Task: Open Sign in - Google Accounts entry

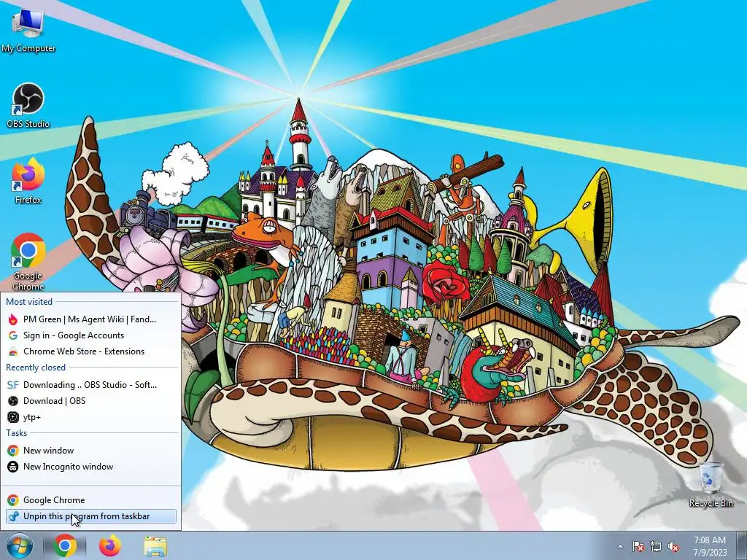Action: pos(90,335)
